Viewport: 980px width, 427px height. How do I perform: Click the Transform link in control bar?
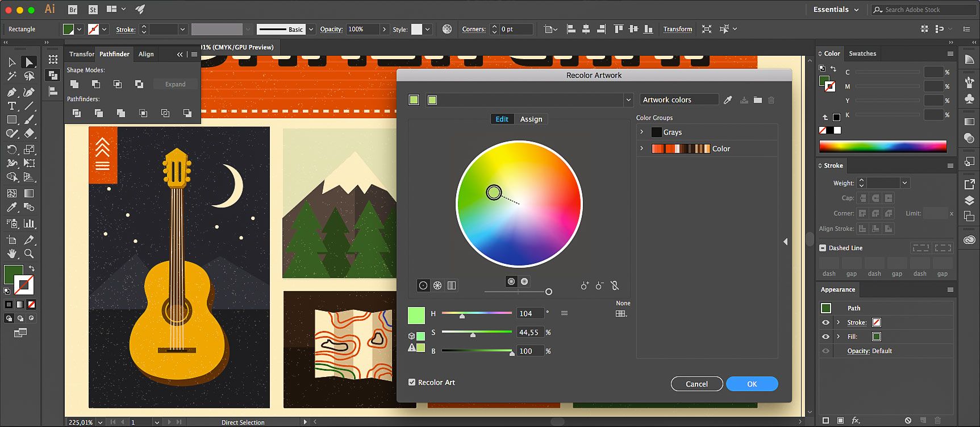pyautogui.click(x=678, y=29)
